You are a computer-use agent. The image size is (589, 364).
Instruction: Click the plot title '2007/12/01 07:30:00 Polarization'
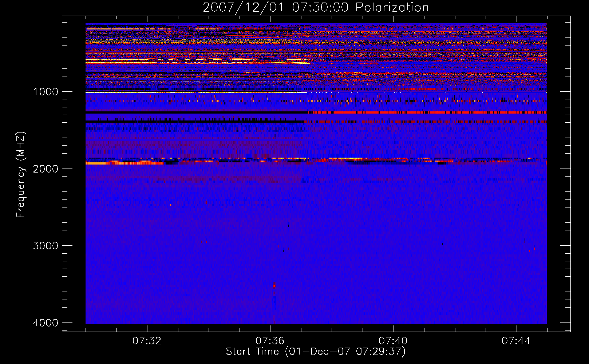tap(316, 7)
